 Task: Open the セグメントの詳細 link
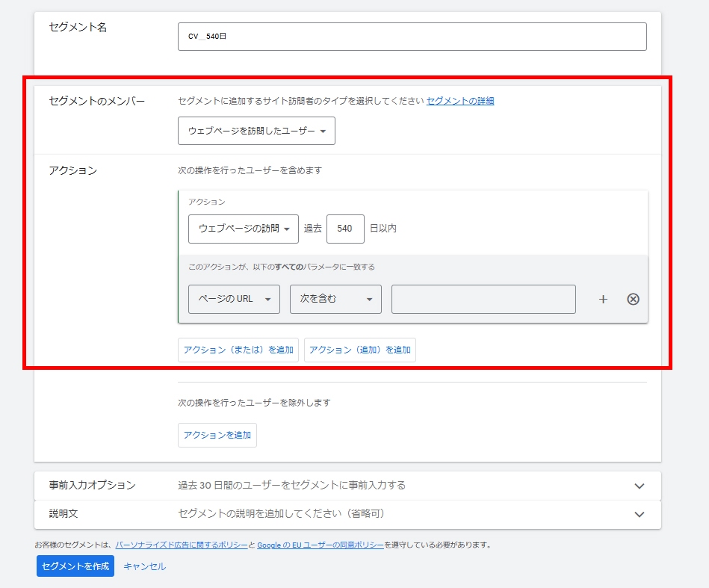pyautogui.click(x=460, y=101)
